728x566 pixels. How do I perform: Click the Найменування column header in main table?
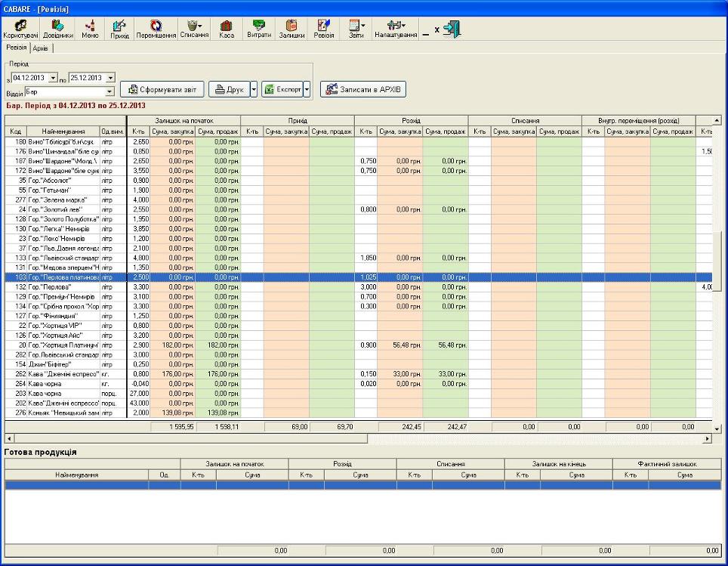[63, 131]
